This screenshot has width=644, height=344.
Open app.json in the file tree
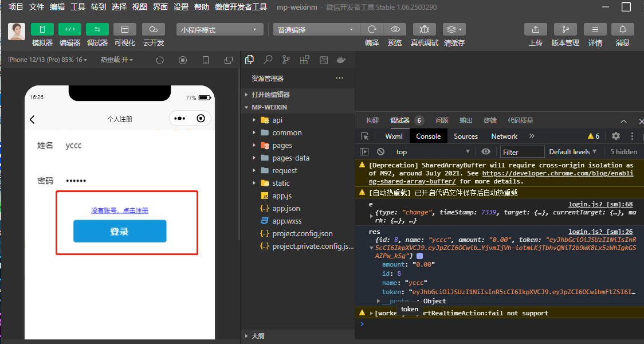[x=286, y=208]
